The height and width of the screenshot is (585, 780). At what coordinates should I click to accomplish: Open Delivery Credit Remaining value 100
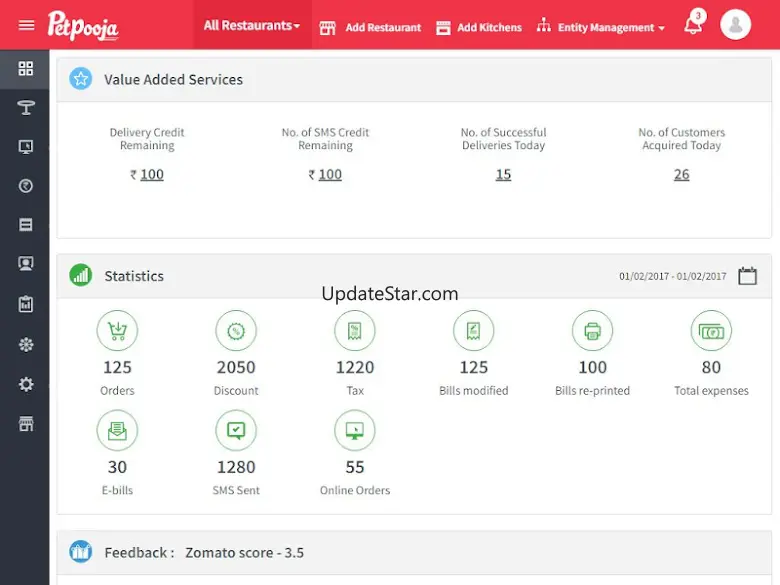coord(152,175)
